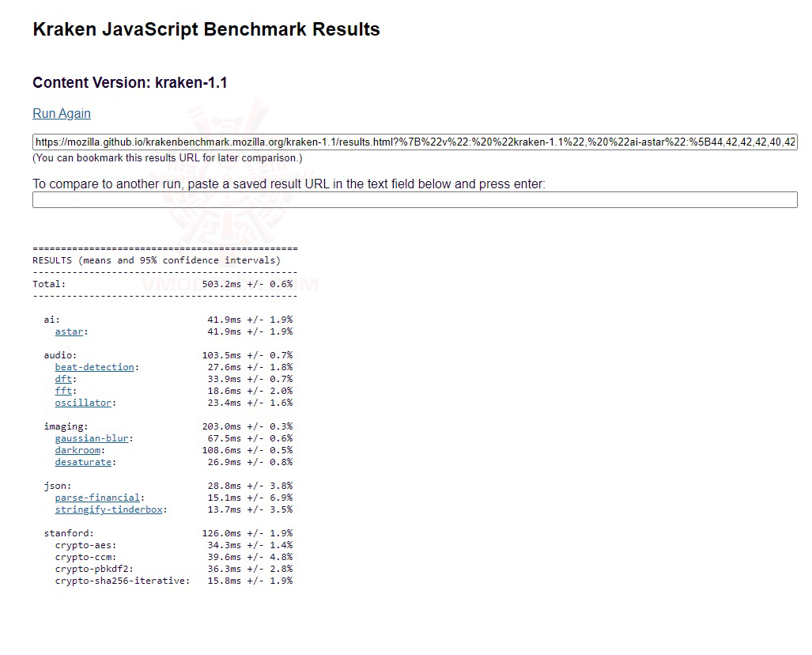Screen dimensions: 812x655
Task: Click the parse-financial value 15.1ms
Action: tap(225, 498)
